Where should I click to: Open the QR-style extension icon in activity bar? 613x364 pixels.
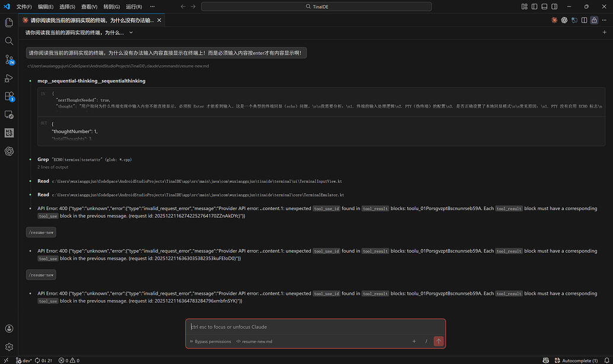[x=9, y=133]
